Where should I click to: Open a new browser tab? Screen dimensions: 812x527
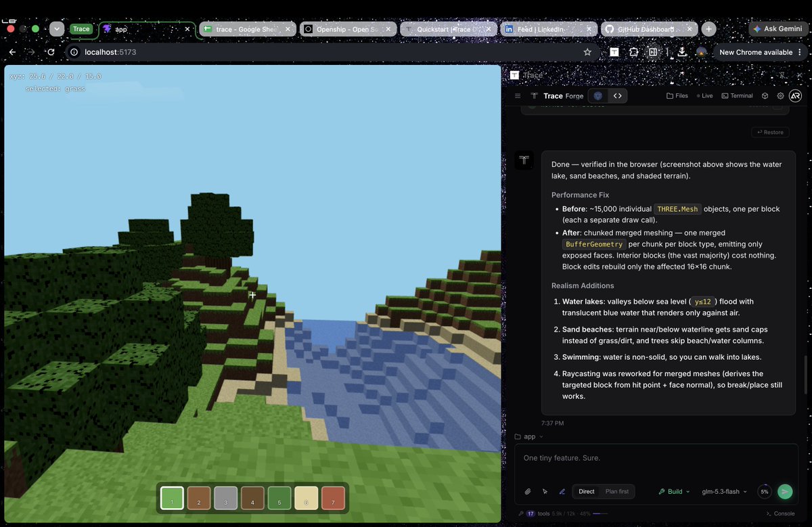[708, 29]
